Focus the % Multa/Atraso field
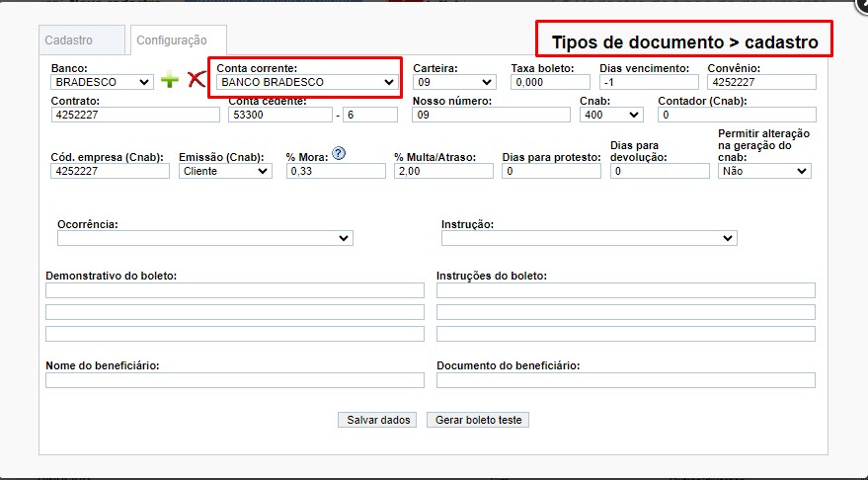The image size is (868, 480). 444,171
